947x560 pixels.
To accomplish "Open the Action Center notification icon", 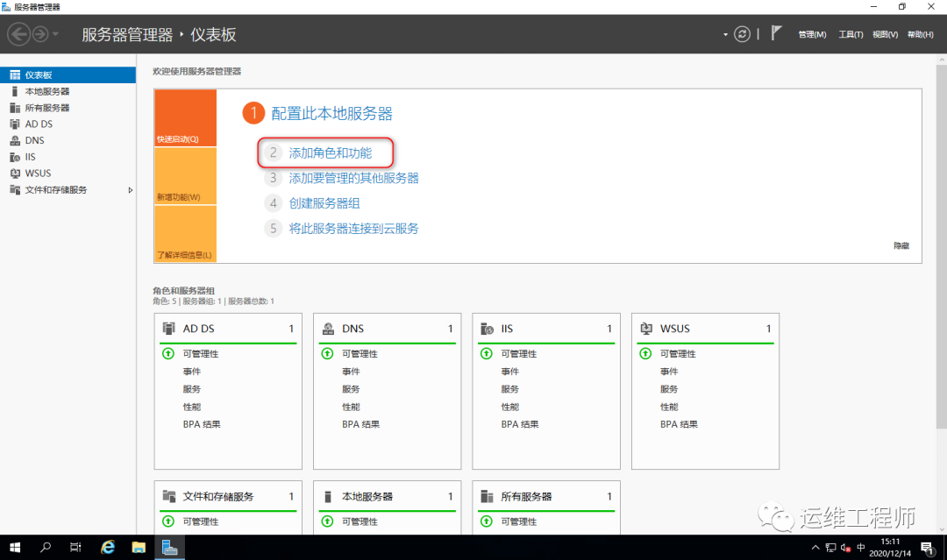I will 927,548.
